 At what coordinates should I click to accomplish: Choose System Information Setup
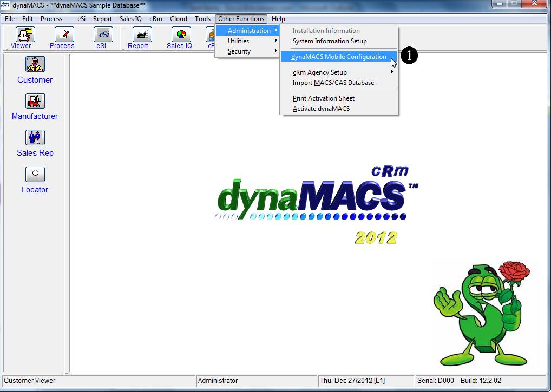[x=339, y=41]
